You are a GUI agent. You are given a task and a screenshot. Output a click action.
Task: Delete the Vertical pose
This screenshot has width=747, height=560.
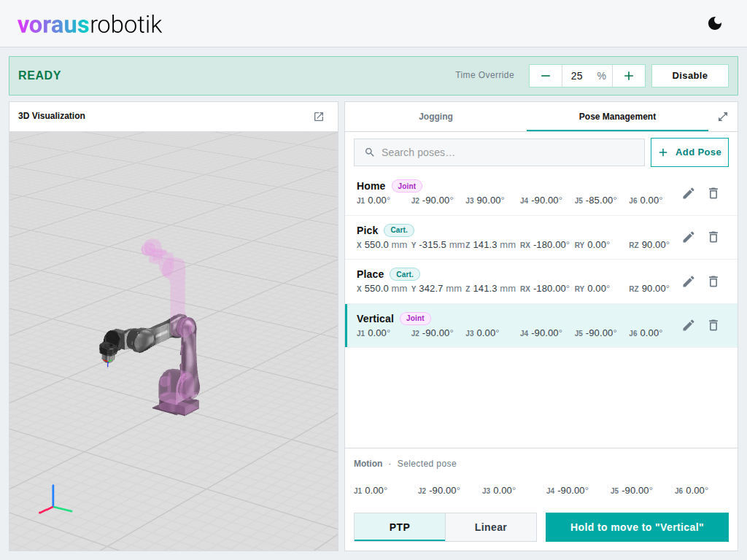point(713,325)
